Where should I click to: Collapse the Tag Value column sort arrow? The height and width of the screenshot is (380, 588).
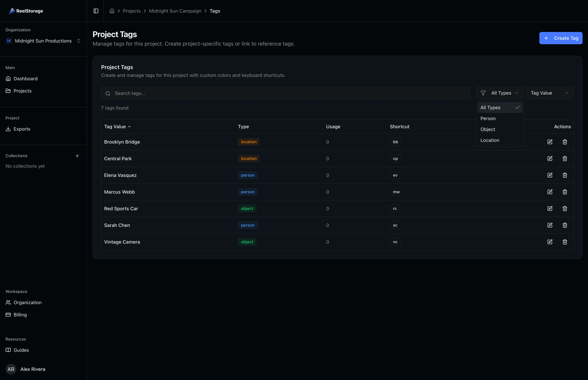[x=129, y=127]
